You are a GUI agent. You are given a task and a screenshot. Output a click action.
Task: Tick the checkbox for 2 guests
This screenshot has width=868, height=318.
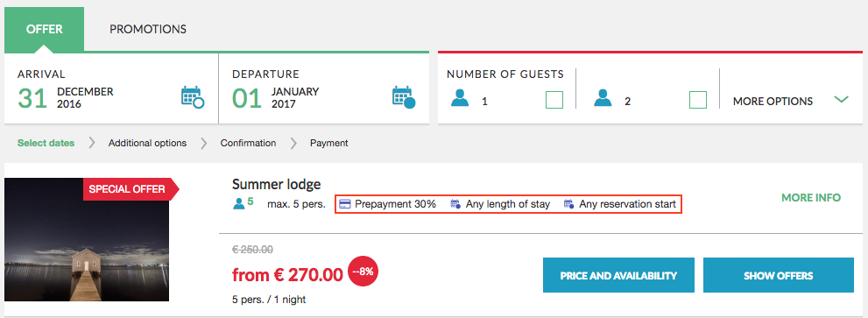(698, 100)
